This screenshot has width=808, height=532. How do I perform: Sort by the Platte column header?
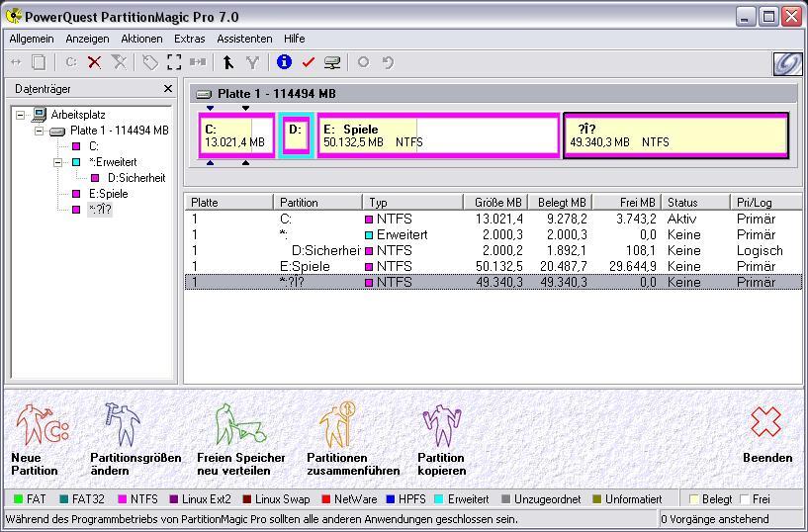pyautogui.click(x=228, y=203)
